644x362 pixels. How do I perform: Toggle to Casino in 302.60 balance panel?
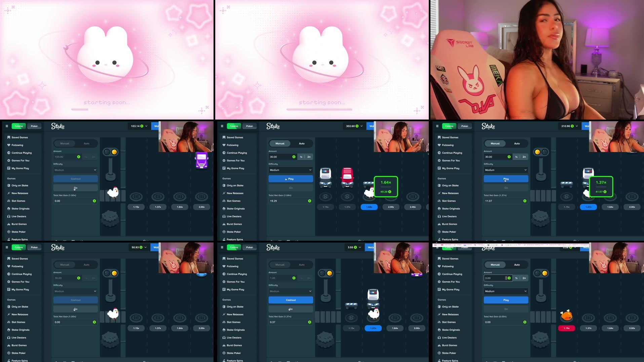pyautogui.click(x=234, y=126)
